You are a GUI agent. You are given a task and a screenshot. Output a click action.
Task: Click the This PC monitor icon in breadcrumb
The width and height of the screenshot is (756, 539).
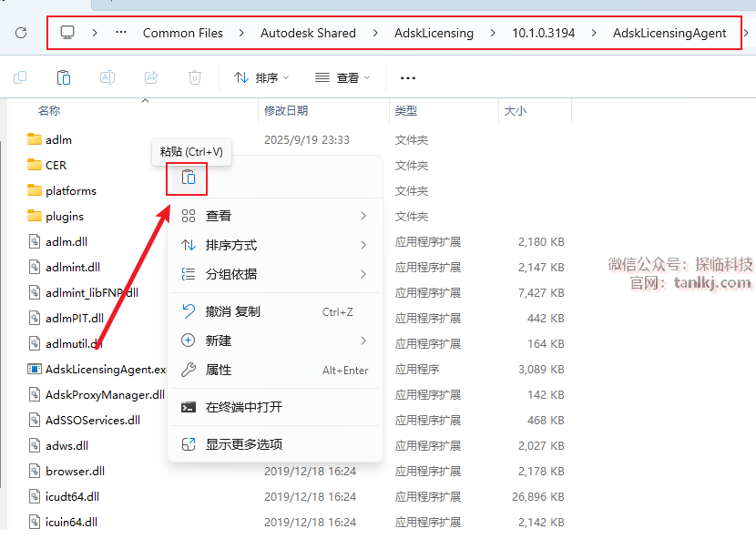[x=67, y=33]
